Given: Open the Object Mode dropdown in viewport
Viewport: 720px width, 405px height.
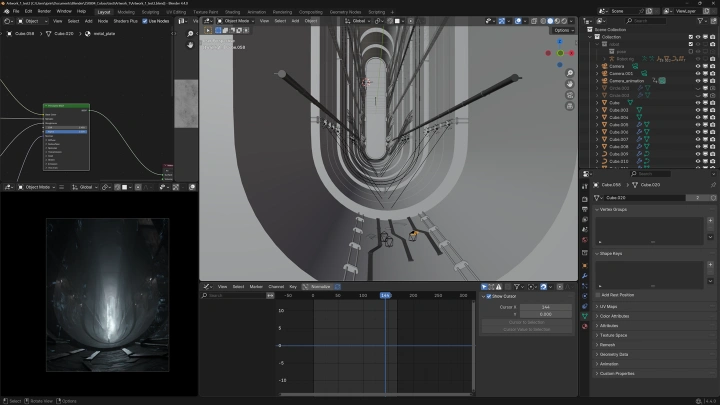Looking at the screenshot, I should point(236,20).
